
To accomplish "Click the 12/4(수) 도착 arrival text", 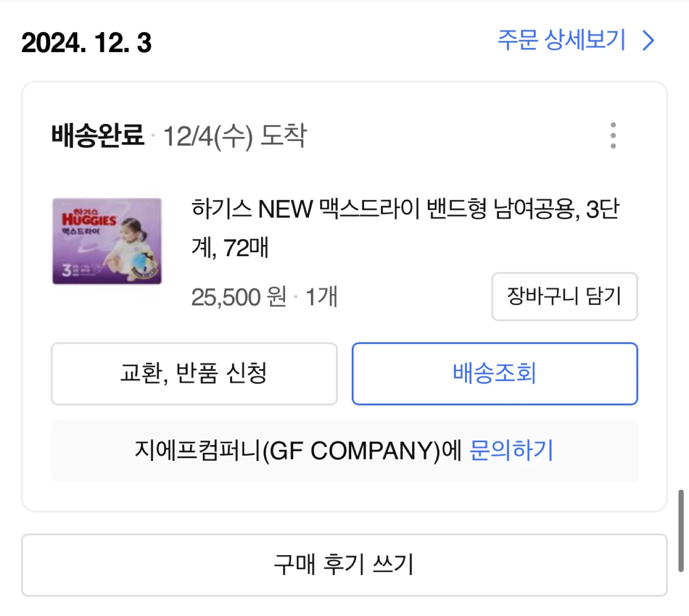I will [235, 136].
